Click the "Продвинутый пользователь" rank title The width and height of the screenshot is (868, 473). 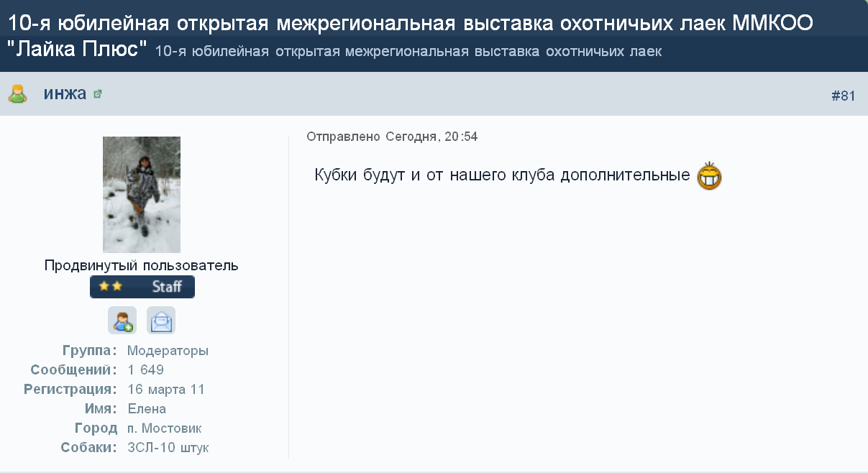click(142, 265)
